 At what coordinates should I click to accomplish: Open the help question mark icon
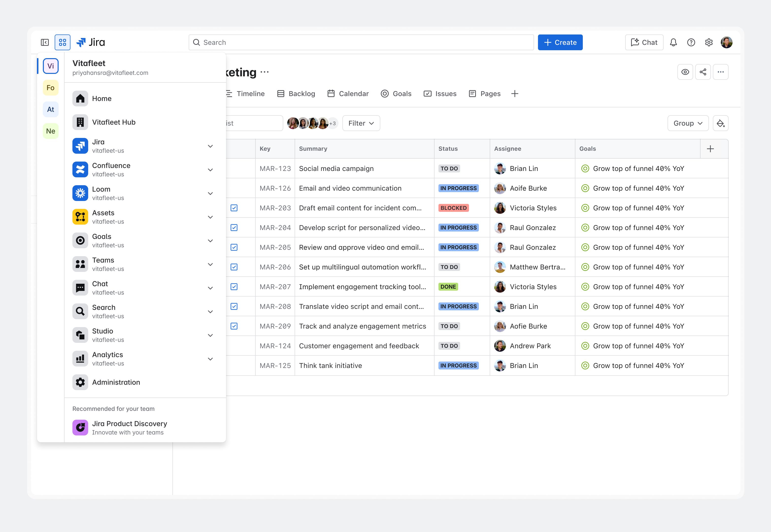tap(691, 42)
